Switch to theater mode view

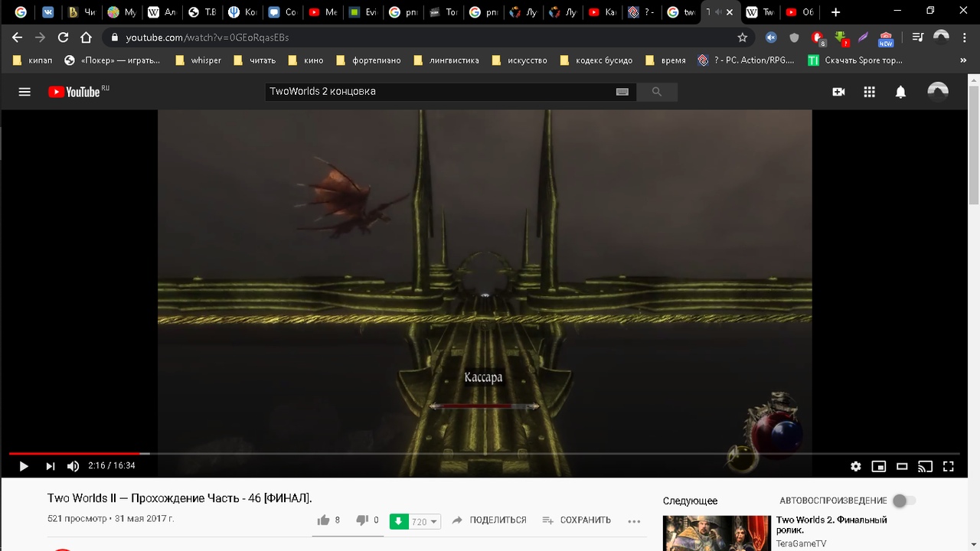(x=902, y=466)
